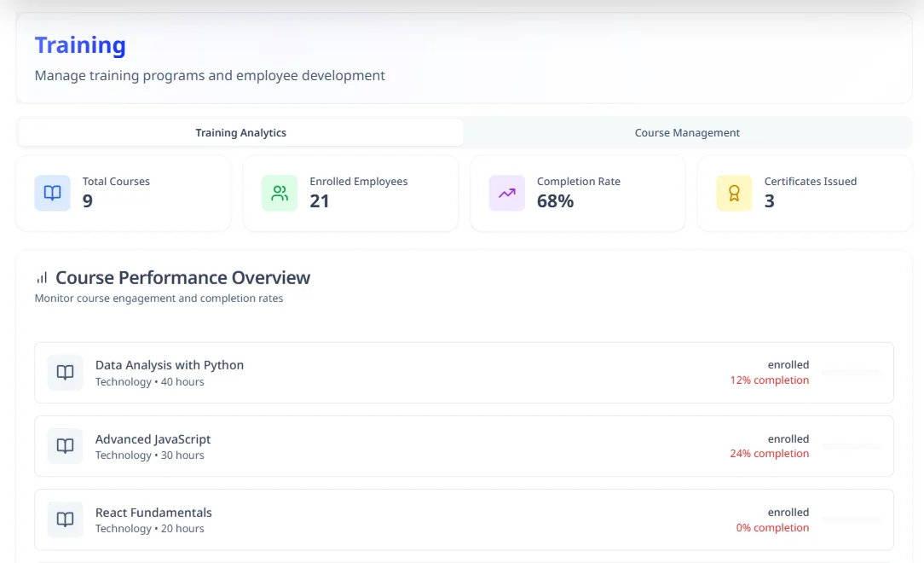
Task: Click Technology • 20 hours subtitle
Action: click(150, 529)
